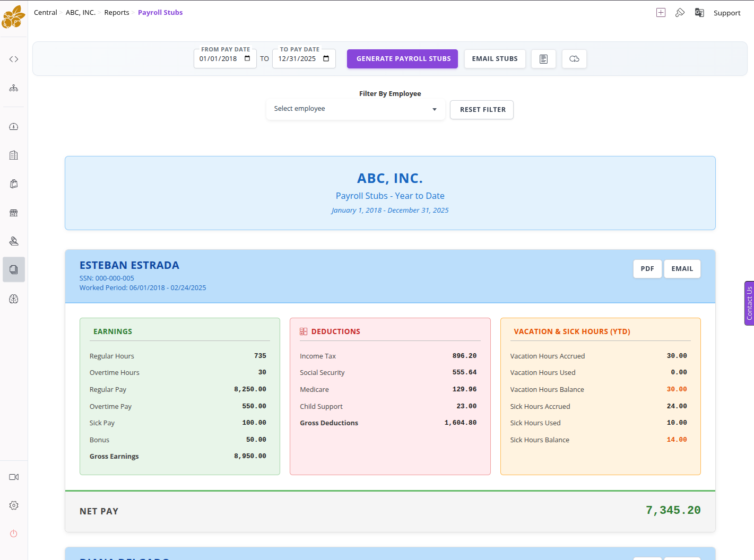This screenshot has height=560, width=754.
Task: Open the org chart sidebar icon
Action: (x=13, y=87)
